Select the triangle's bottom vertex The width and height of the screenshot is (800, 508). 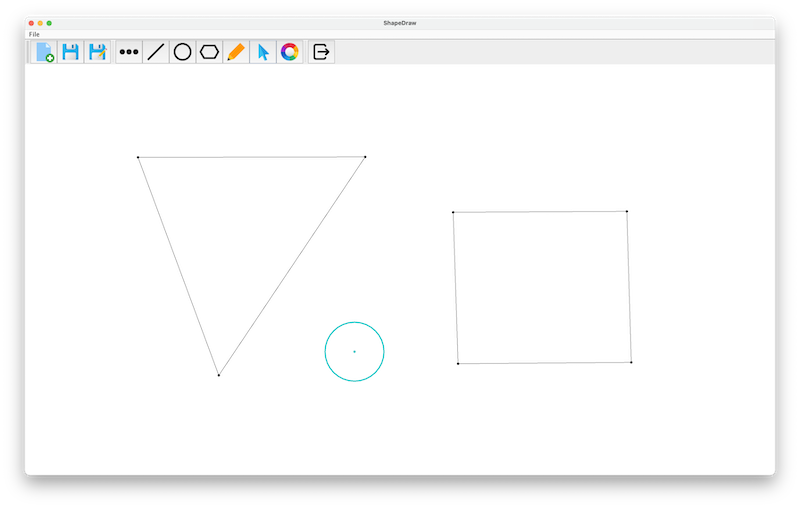coord(219,375)
